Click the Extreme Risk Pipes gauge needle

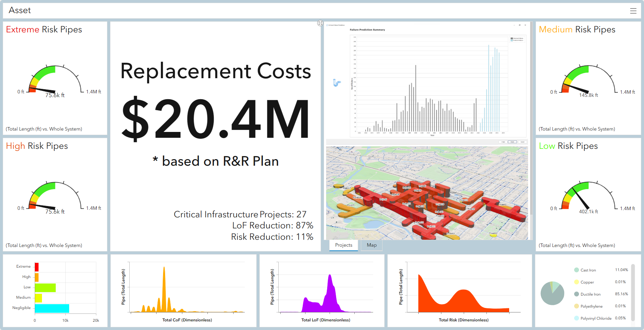click(x=42, y=90)
